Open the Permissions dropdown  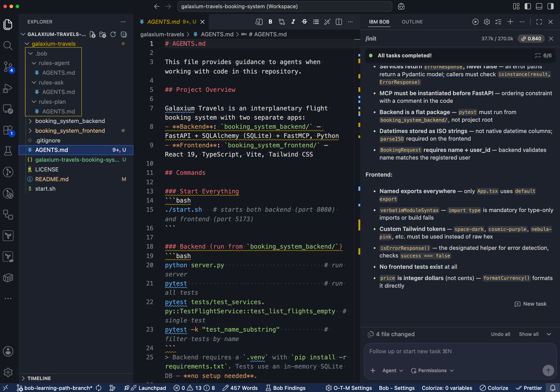(x=433, y=370)
